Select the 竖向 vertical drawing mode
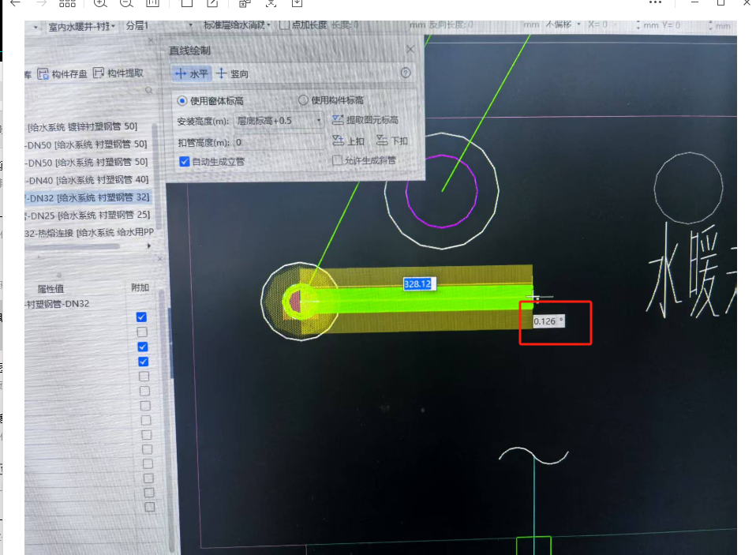 pyautogui.click(x=232, y=73)
